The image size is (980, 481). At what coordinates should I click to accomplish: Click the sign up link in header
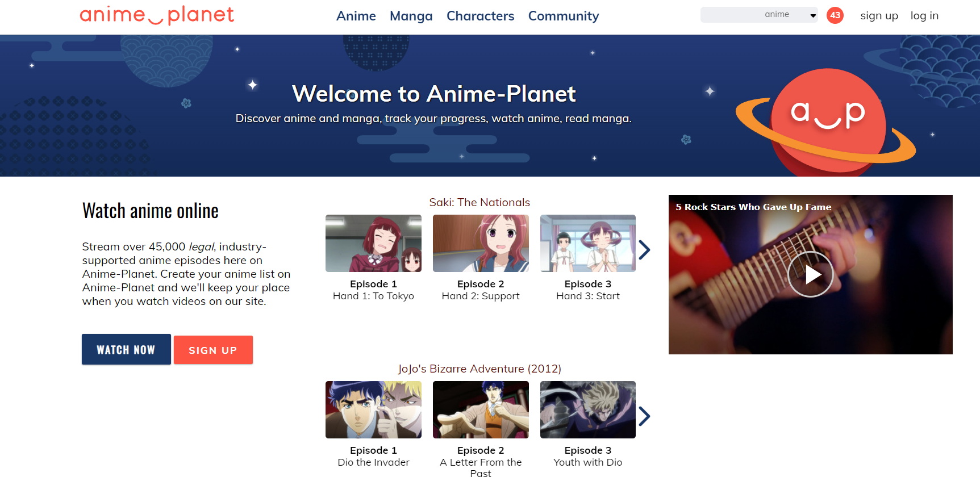coord(879,16)
